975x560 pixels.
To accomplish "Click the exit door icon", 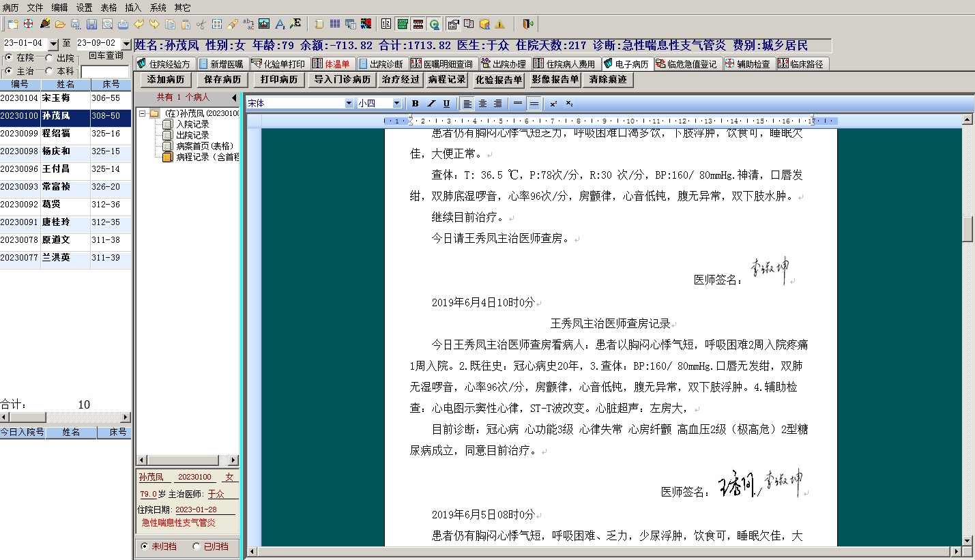I will [527, 25].
